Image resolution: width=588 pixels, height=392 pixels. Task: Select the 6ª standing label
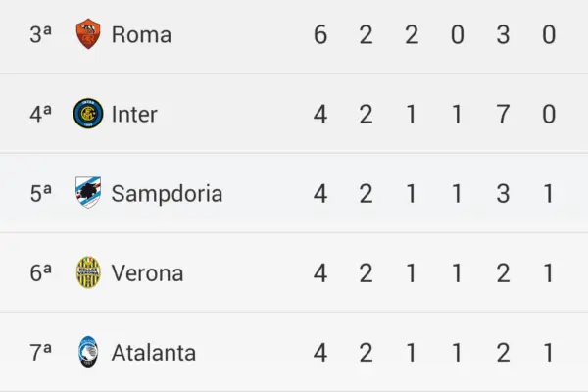pyautogui.click(x=41, y=272)
